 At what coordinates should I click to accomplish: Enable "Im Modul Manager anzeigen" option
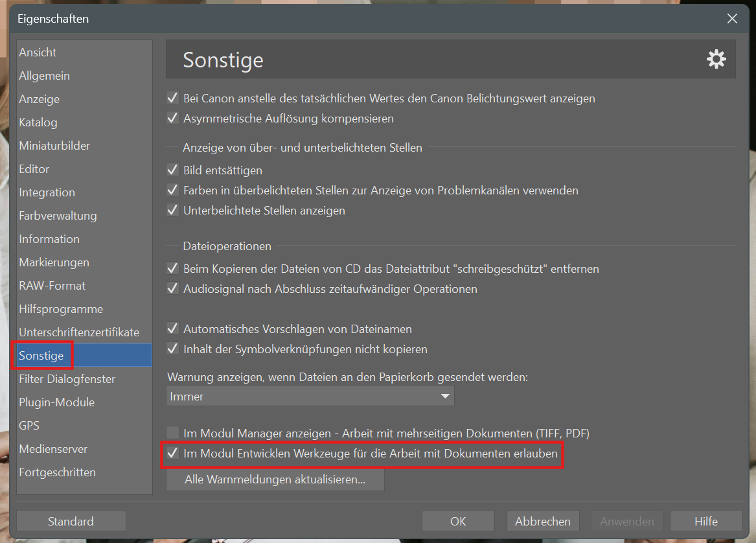172,433
